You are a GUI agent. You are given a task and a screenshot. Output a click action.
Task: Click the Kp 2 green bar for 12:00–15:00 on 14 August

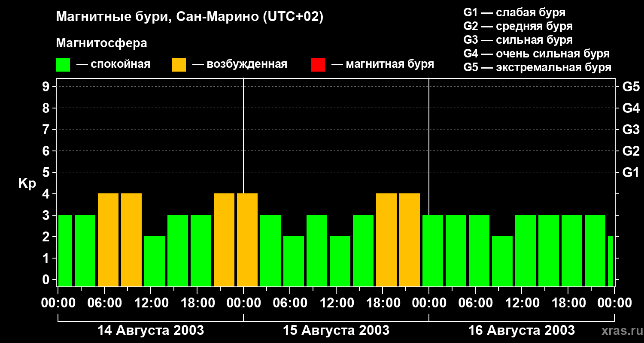coord(155,262)
